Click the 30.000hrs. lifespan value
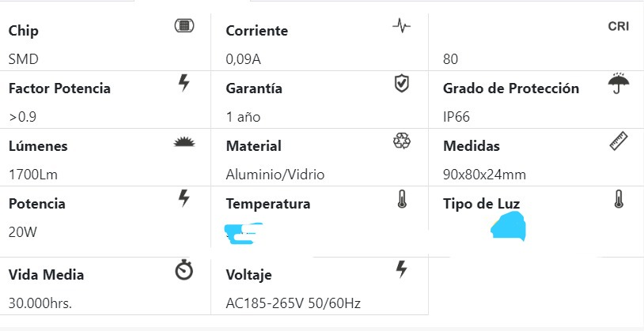644x331 pixels. point(40,303)
